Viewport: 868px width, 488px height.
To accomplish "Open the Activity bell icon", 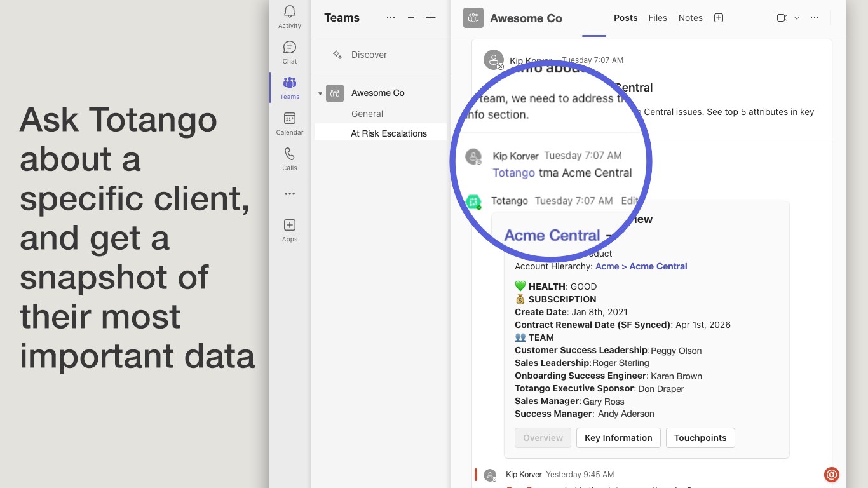I will click(x=290, y=11).
